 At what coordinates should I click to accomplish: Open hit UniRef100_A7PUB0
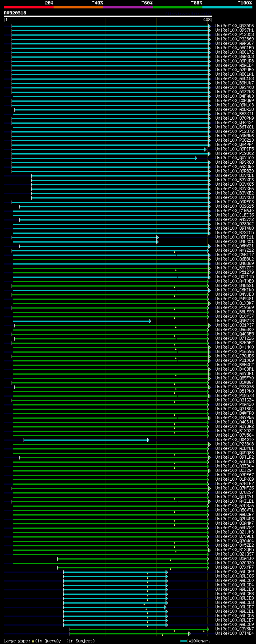[x=234, y=70]
